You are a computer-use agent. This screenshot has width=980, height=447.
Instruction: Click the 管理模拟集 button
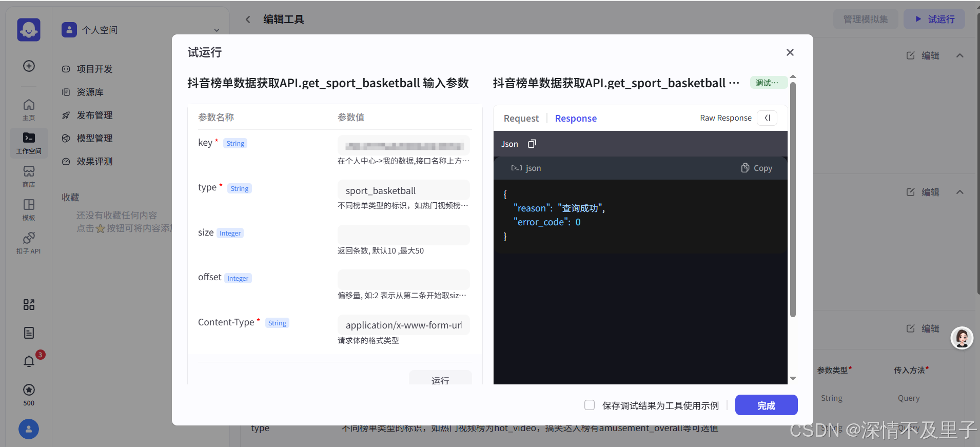coord(866,19)
